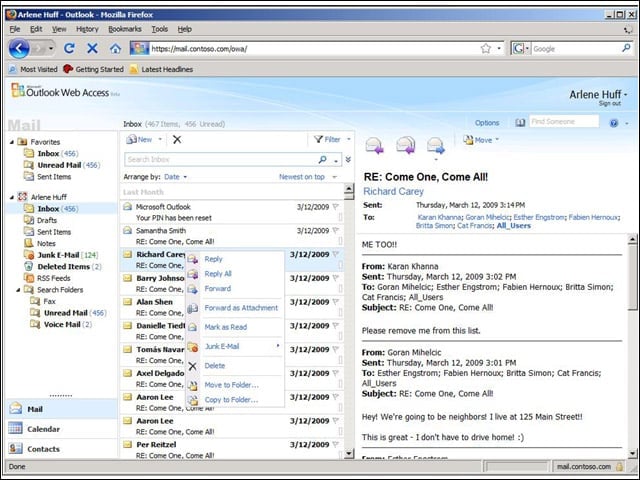Click the Sign out link
Viewport: 640px width, 480px height.
point(609,104)
